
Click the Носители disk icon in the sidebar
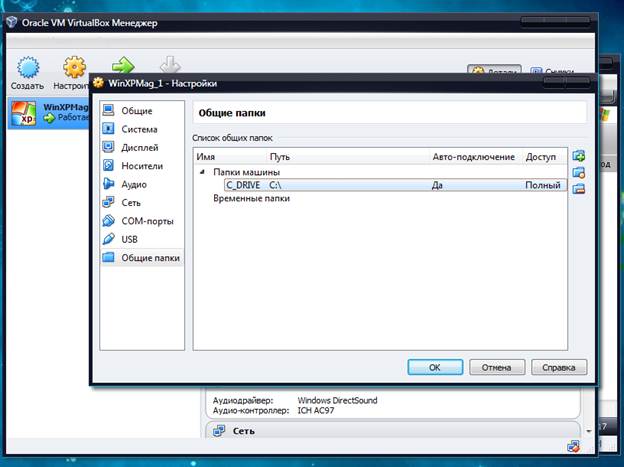[x=108, y=165]
